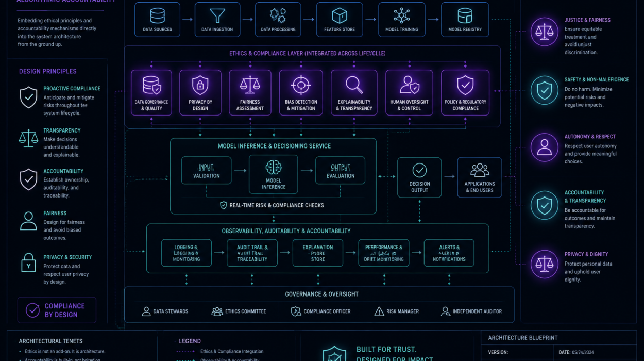Click the Built for Trust shield icon
This screenshot has height=361, width=644.
pos(334,354)
